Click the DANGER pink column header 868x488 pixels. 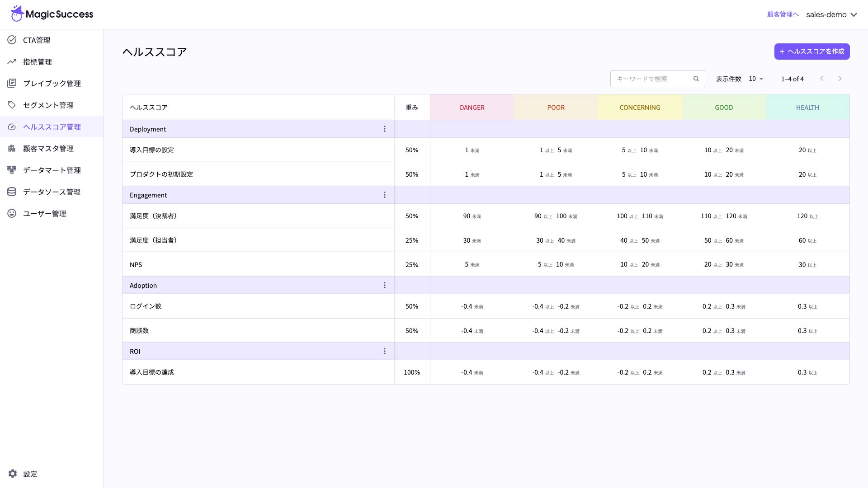click(x=472, y=108)
